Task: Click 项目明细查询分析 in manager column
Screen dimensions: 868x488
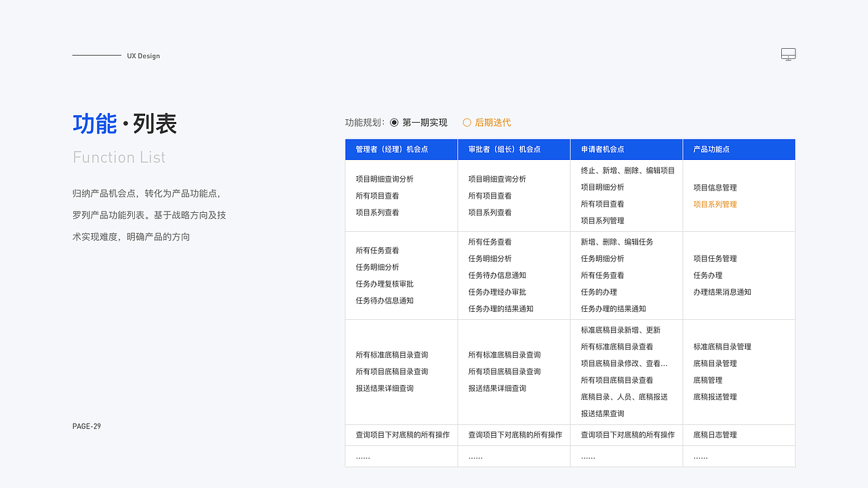Action: [x=384, y=179]
